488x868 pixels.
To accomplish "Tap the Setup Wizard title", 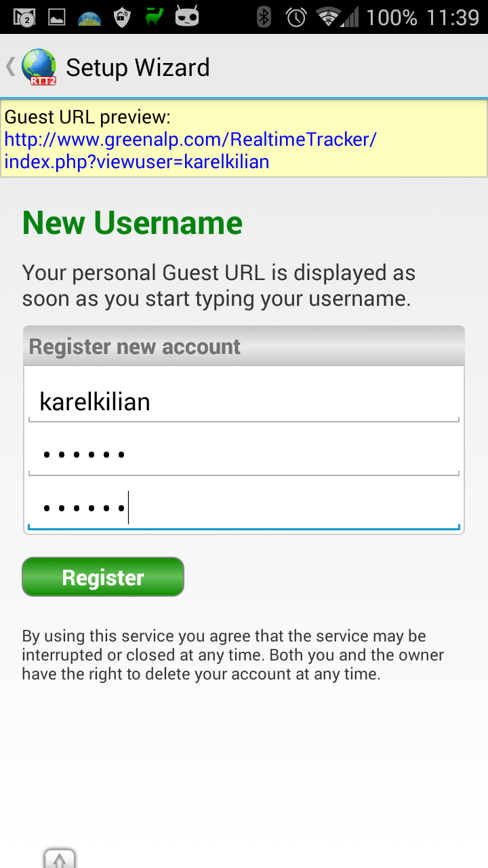I will (138, 67).
